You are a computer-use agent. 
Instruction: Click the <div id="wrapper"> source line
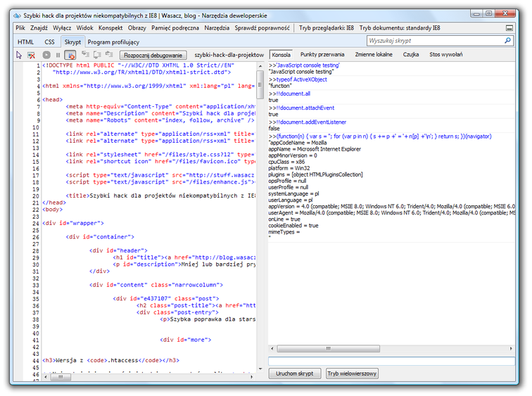[x=73, y=223]
